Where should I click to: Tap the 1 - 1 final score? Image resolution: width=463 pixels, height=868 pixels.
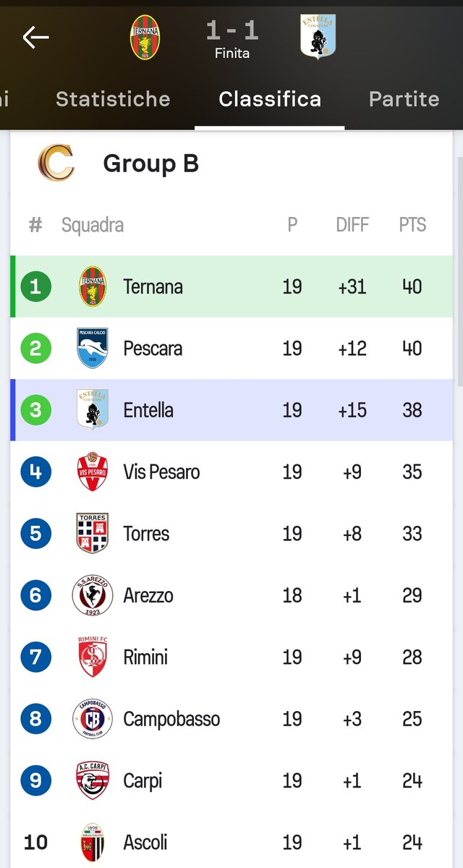click(232, 32)
